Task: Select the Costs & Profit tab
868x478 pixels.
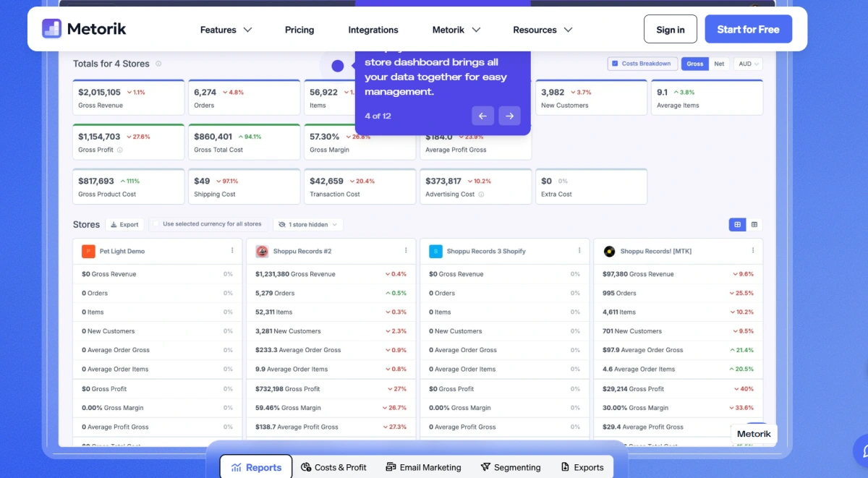Action: (333, 467)
